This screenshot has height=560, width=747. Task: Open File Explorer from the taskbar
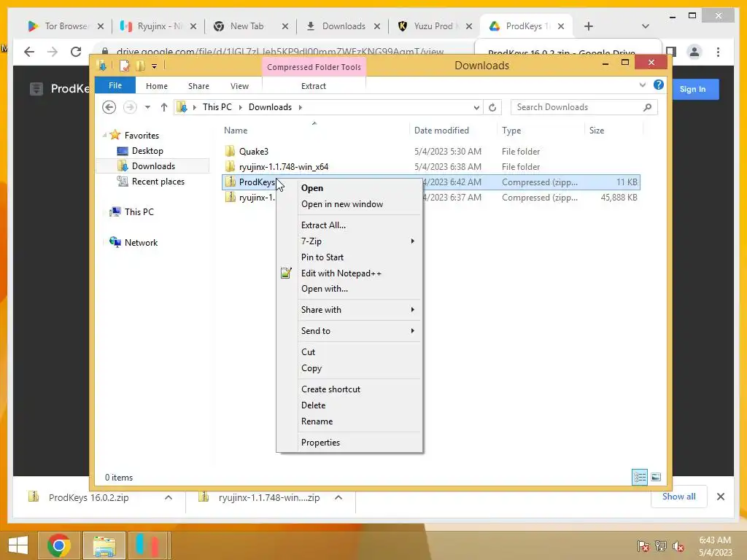(104, 545)
